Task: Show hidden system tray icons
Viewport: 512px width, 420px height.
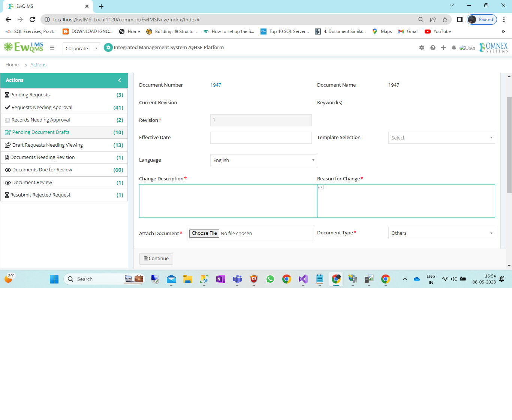Action: tap(405, 279)
